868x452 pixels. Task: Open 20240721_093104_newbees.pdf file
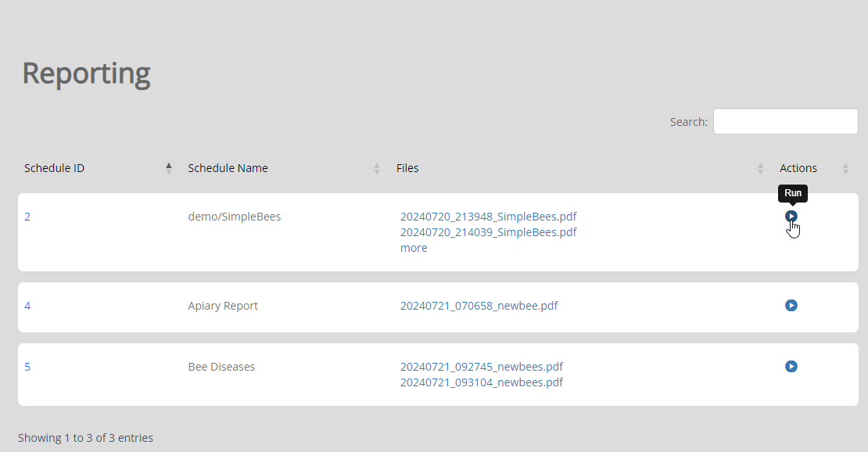tap(482, 382)
